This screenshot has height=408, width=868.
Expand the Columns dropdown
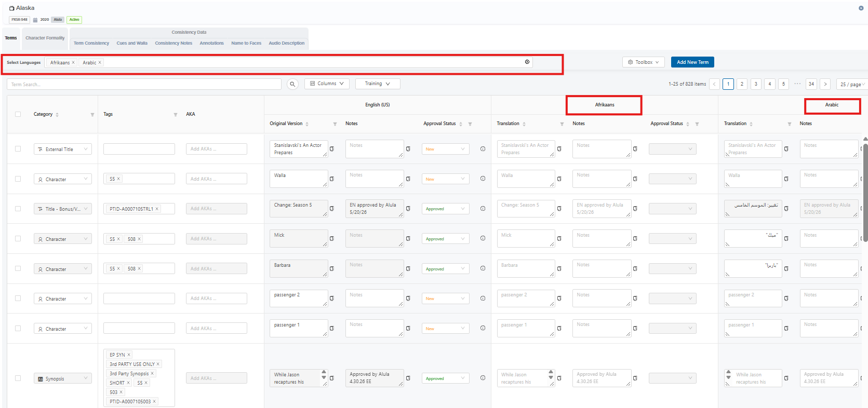tap(327, 84)
